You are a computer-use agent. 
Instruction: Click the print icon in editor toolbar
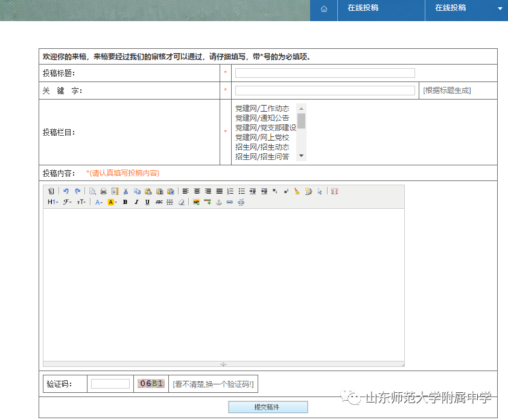coord(103,191)
